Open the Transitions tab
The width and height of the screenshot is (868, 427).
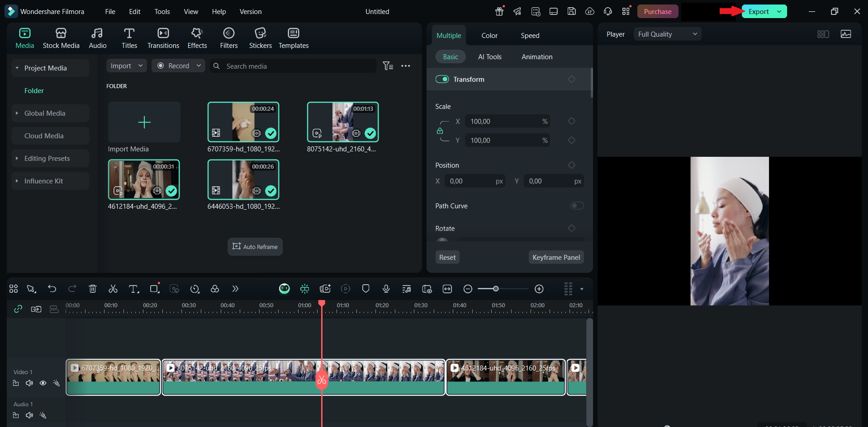point(163,38)
